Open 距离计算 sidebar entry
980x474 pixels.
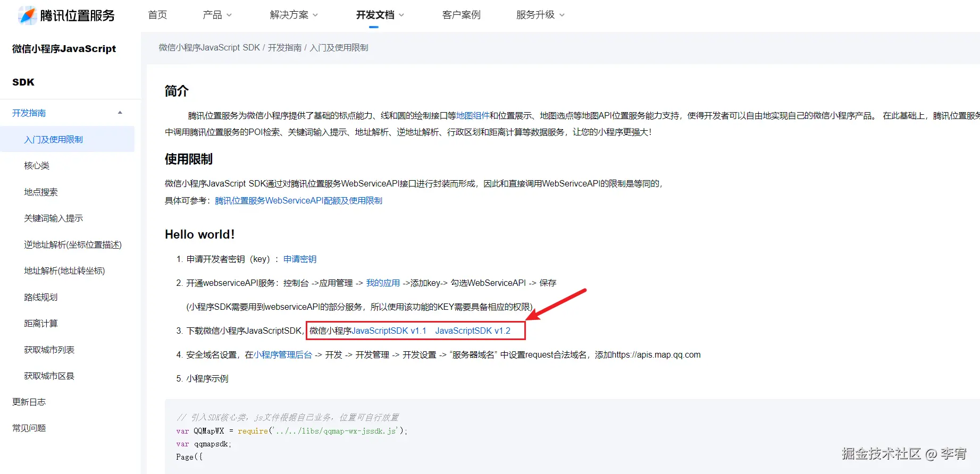click(x=41, y=323)
